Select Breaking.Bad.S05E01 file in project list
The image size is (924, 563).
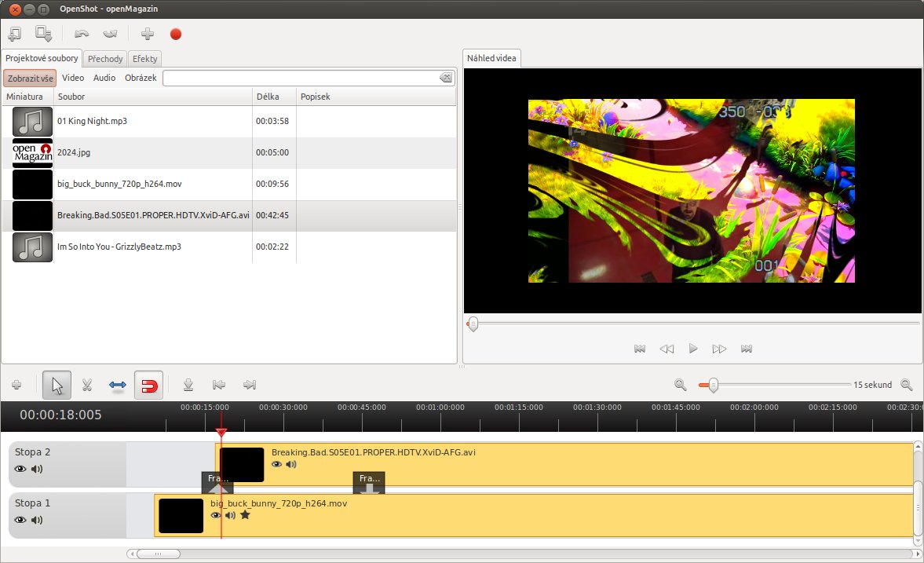[x=228, y=215]
